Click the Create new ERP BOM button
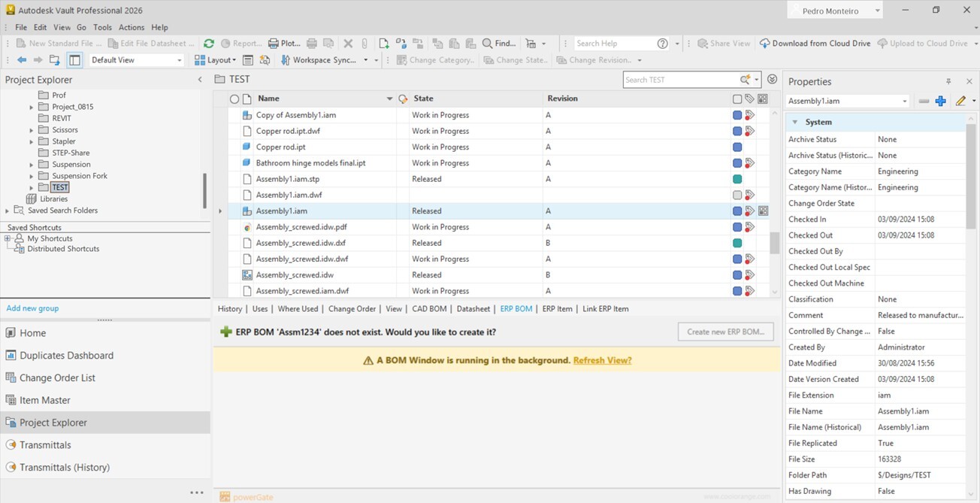 (x=725, y=332)
